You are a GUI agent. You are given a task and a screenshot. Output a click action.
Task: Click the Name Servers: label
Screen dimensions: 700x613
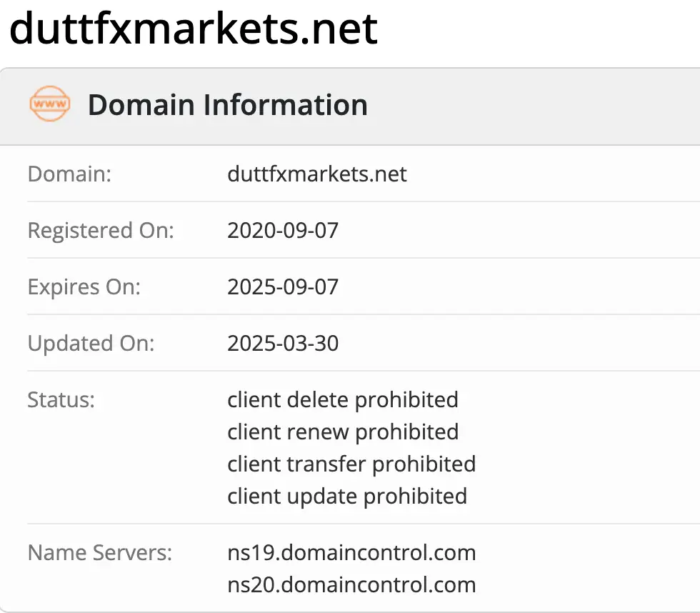pos(99,552)
